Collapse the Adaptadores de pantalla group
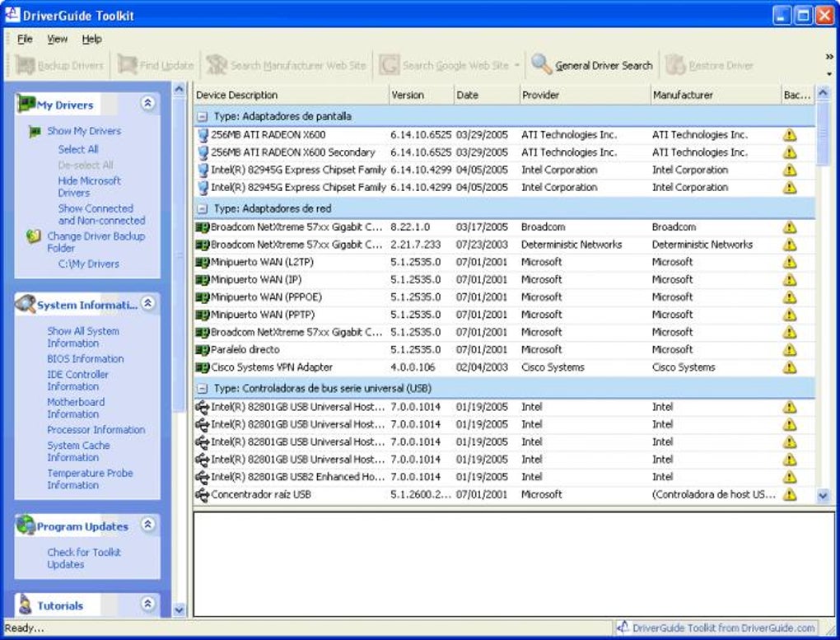The image size is (840, 640). click(x=203, y=117)
